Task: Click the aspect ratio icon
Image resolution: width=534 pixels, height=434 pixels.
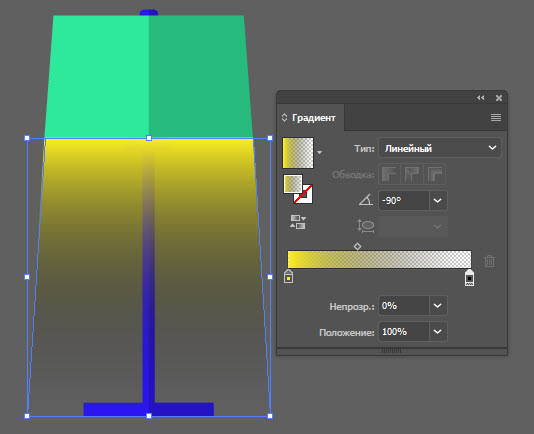Action: click(x=365, y=226)
